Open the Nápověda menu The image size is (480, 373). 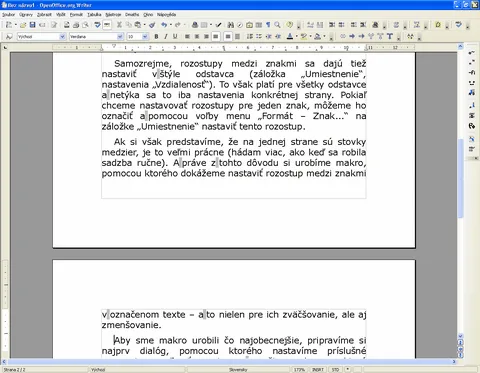pyautogui.click(x=166, y=15)
